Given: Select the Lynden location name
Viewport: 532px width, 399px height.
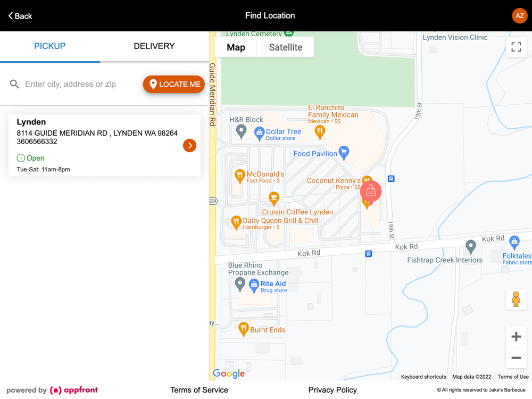Looking at the screenshot, I should point(31,122).
